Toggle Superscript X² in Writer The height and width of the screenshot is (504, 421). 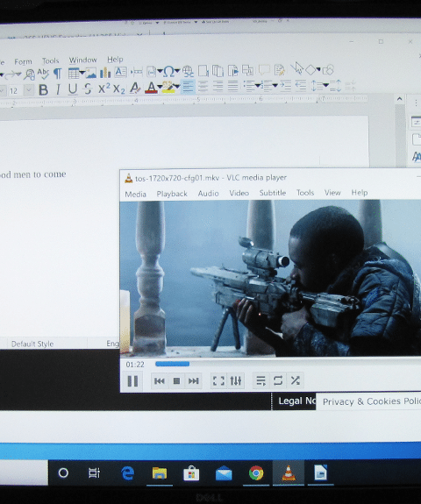point(103,89)
